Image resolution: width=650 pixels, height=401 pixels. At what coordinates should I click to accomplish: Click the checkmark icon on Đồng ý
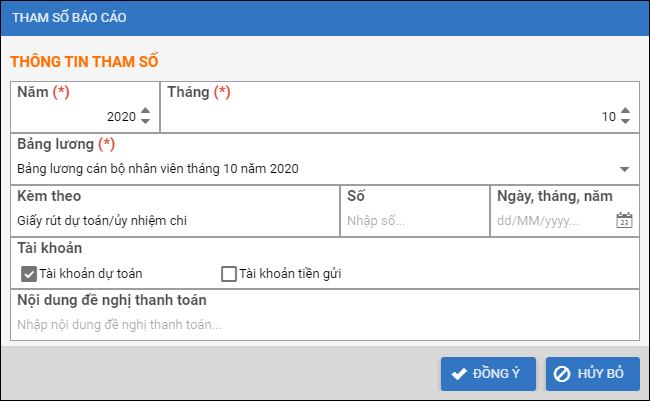point(460,374)
